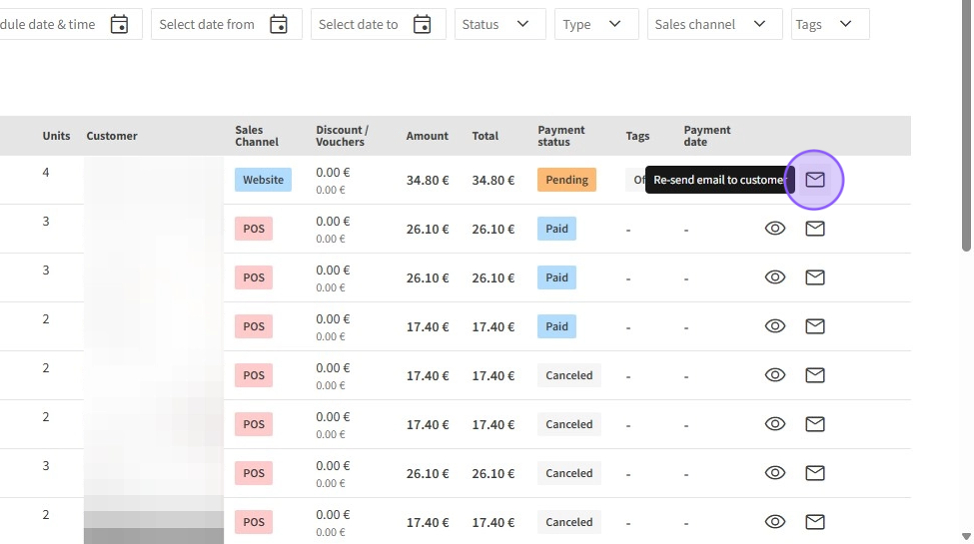Open the Sales channel dropdown

[x=712, y=24]
